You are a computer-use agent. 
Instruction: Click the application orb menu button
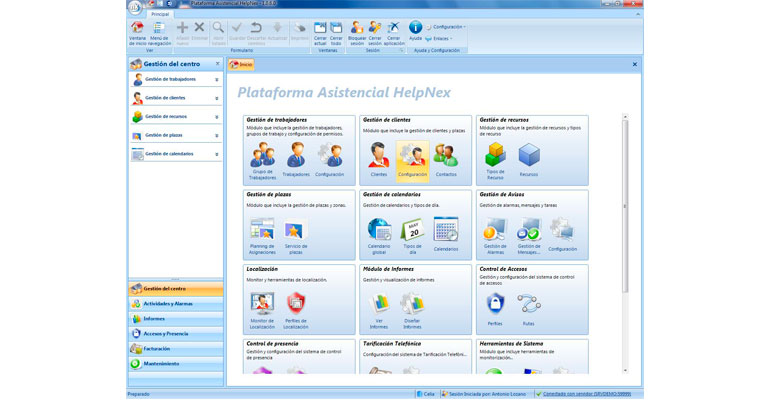pyautogui.click(x=135, y=7)
